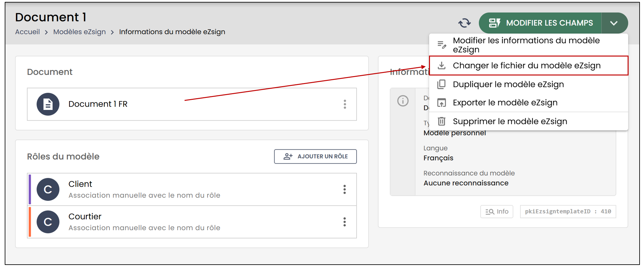The image size is (644, 270).
Task: Click the refresh sync arrows icon
Action: pos(464,23)
